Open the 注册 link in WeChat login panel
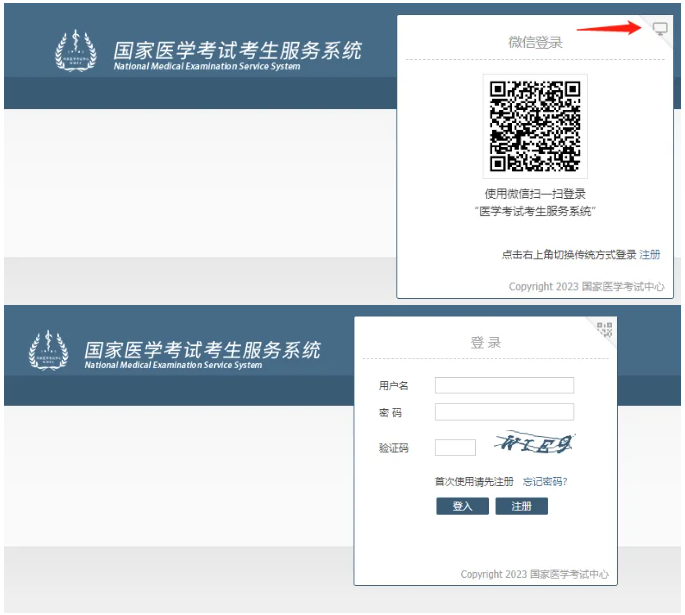The height and width of the screenshot is (615, 685). click(650, 255)
